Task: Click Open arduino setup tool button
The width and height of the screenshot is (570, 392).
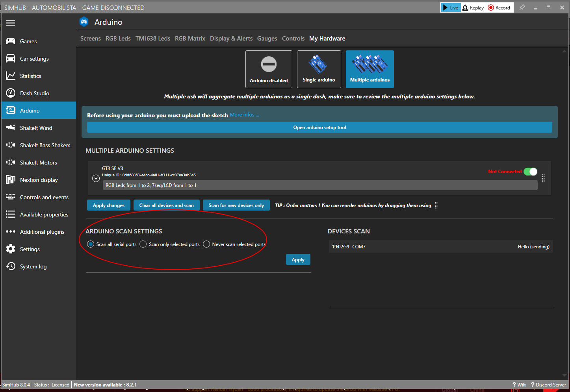Action: (x=319, y=128)
